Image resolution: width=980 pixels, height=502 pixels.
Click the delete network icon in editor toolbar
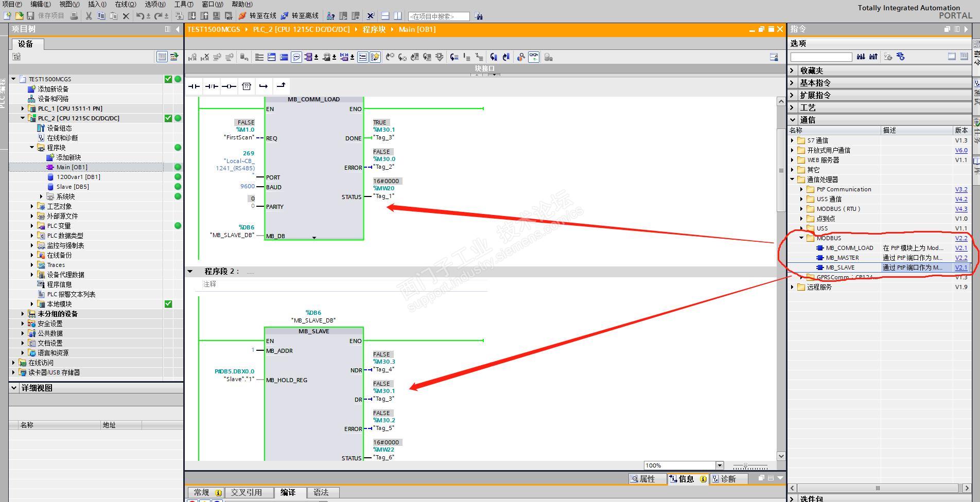pos(205,57)
